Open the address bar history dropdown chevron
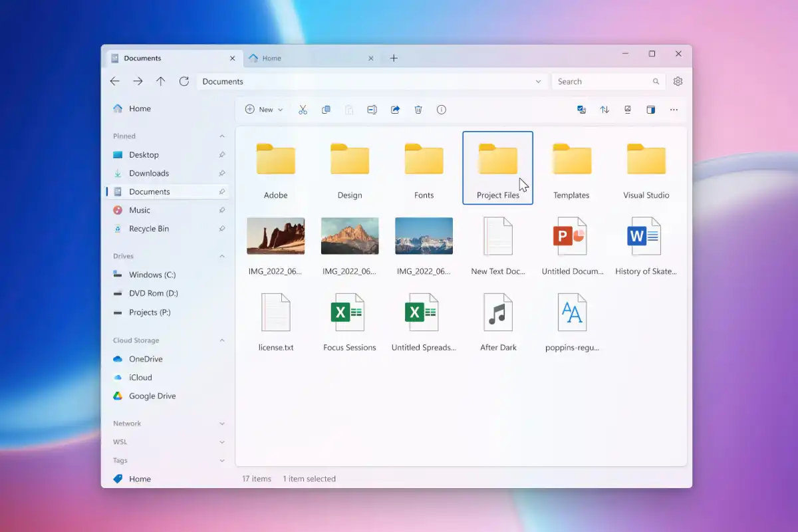The height and width of the screenshot is (532, 798). (538, 82)
